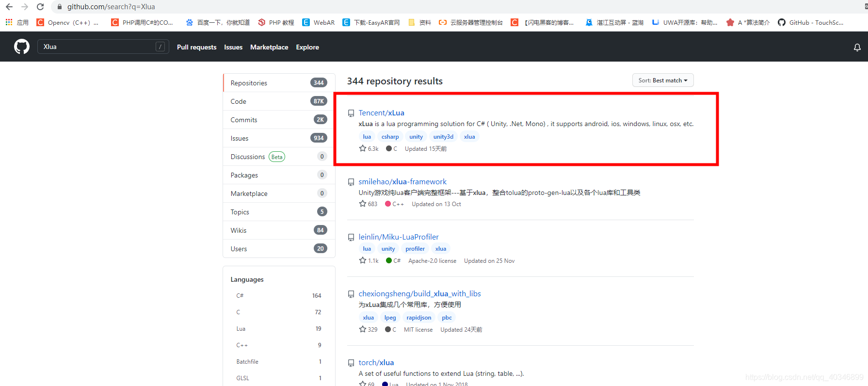Viewport: 868px width, 386px height.
Task: Filter by Batchfile language
Action: point(279,361)
